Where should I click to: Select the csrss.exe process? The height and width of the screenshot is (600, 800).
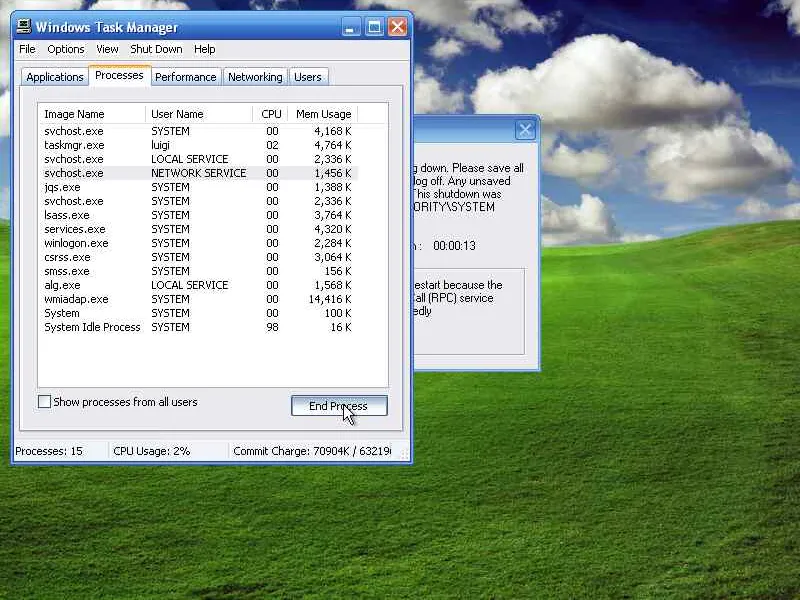pyautogui.click(x=198, y=257)
